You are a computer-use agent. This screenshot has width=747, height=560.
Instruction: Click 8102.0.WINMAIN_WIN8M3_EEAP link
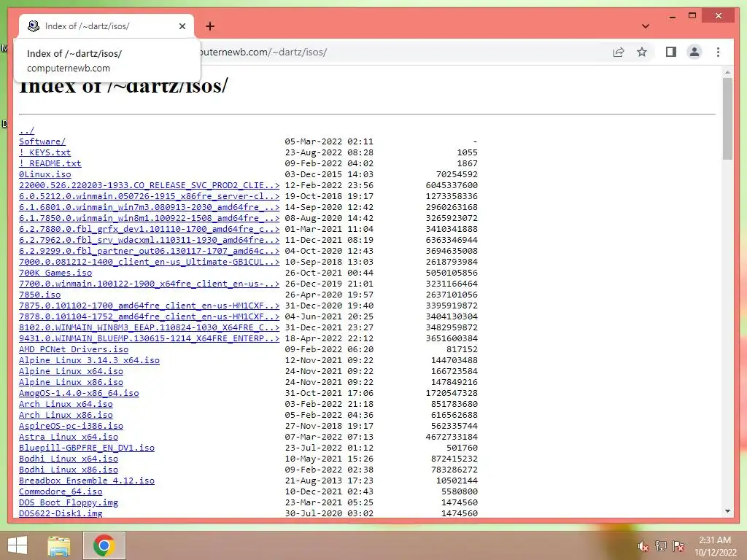[149, 327]
